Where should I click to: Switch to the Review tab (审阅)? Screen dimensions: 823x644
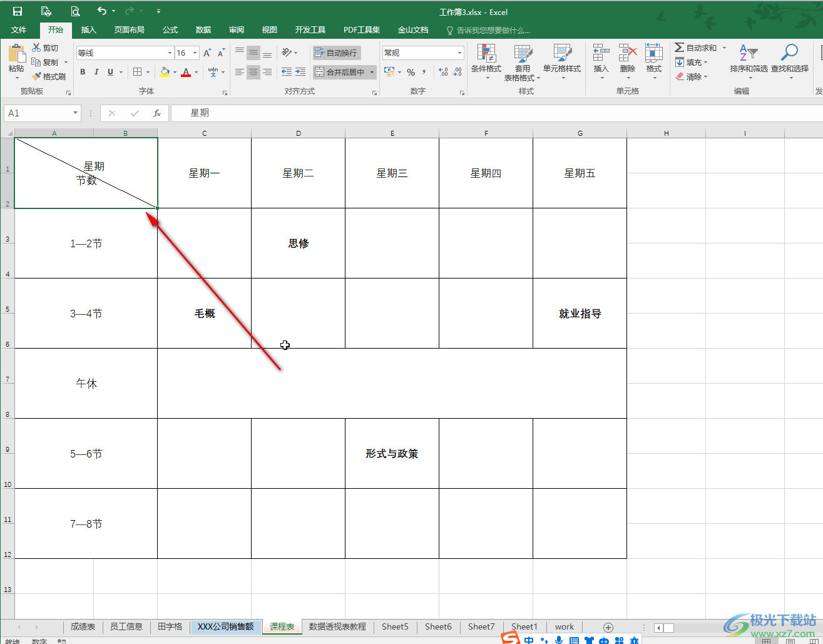(x=237, y=29)
